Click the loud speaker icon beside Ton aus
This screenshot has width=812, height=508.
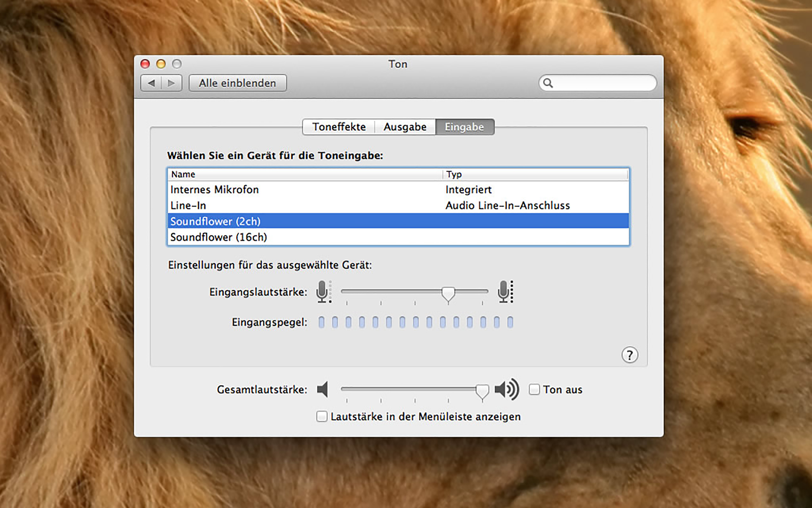[x=507, y=389]
